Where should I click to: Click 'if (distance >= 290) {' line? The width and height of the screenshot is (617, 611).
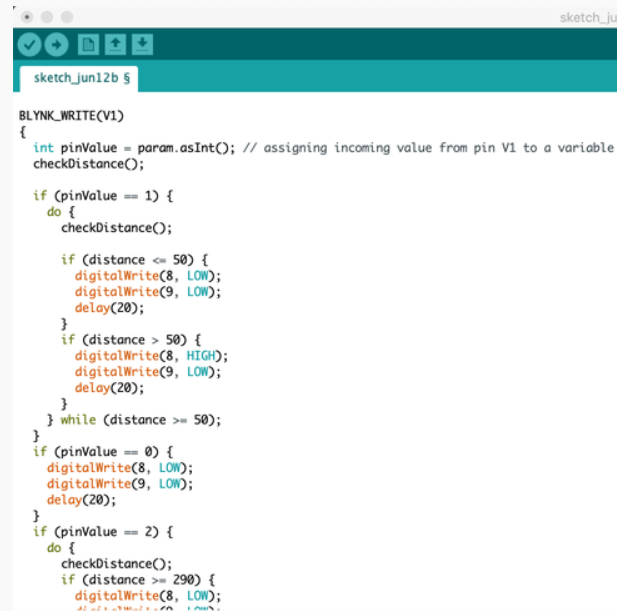click(x=138, y=580)
